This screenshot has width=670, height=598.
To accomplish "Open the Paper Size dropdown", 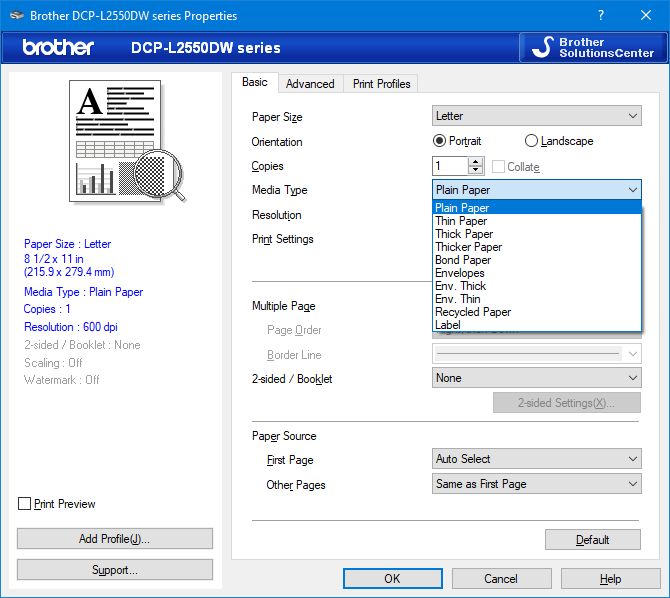I will [537, 116].
